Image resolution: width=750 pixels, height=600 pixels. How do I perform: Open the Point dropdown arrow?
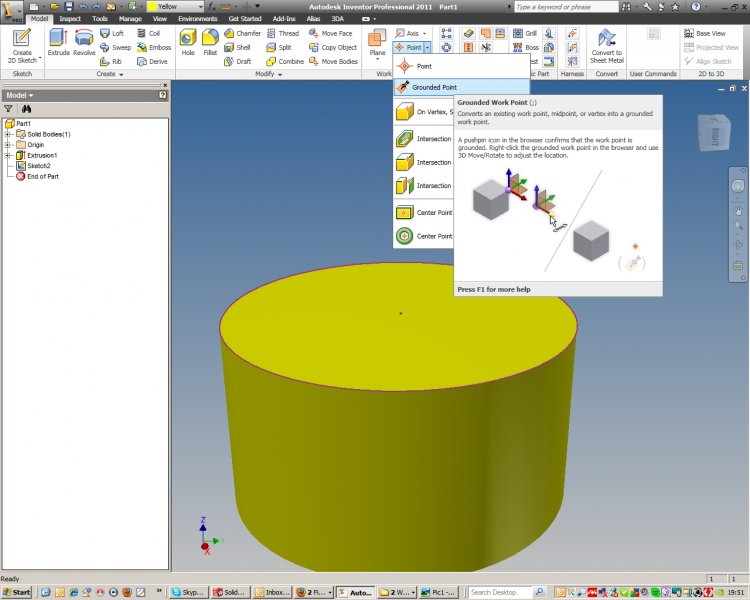[428, 47]
